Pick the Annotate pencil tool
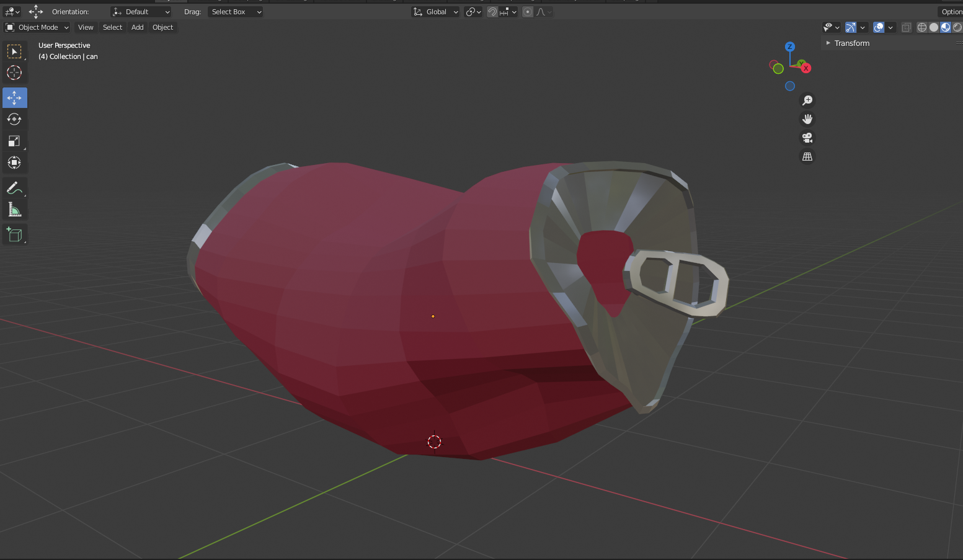Image resolution: width=963 pixels, height=560 pixels. click(x=14, y=188)
